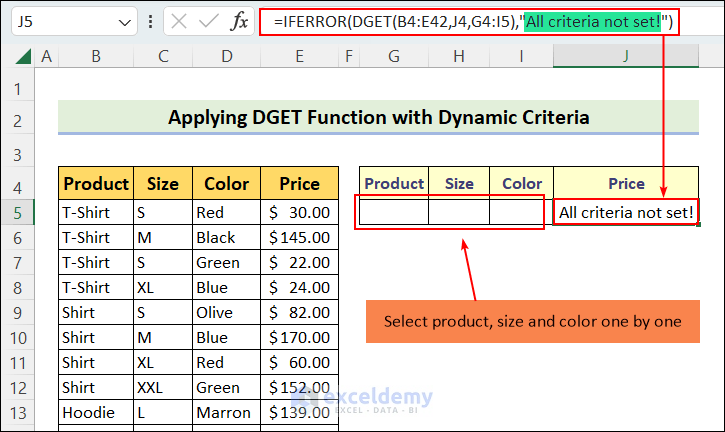Click Green color cell in row 7
The width and height of the screenshot is (725, 432).
pyautogui.click(x=227, y=262)
